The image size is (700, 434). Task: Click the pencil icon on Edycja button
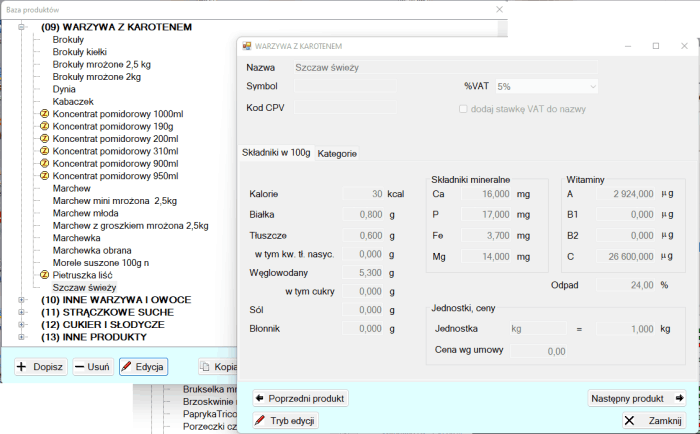tap(126, 367)
